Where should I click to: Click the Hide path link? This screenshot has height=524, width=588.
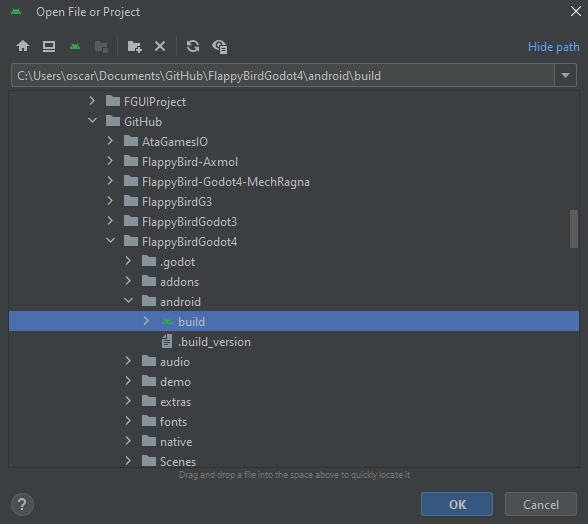click(x=554, y=47)
